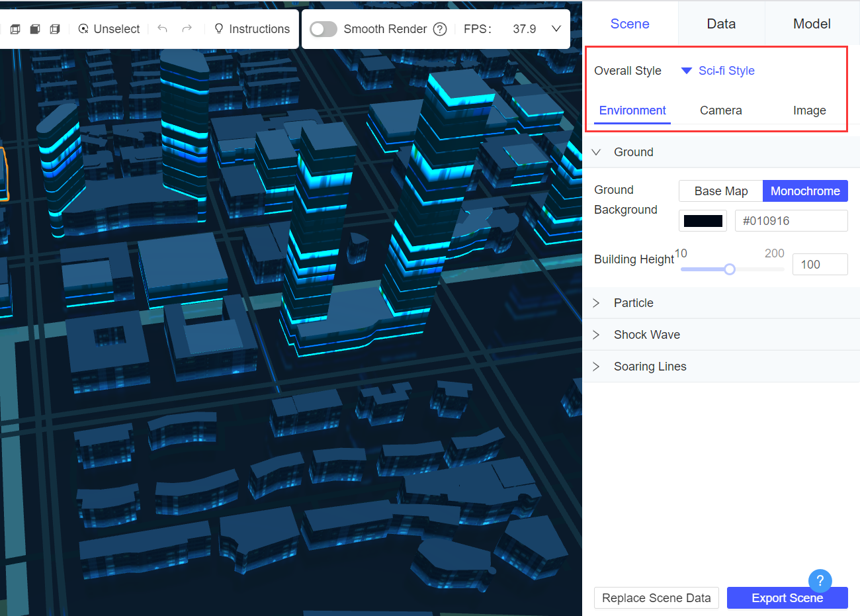Select the solid cube render mode icon
Image resolution: width=860 pixels, height=616 pixels.
(x=34, y=29)
